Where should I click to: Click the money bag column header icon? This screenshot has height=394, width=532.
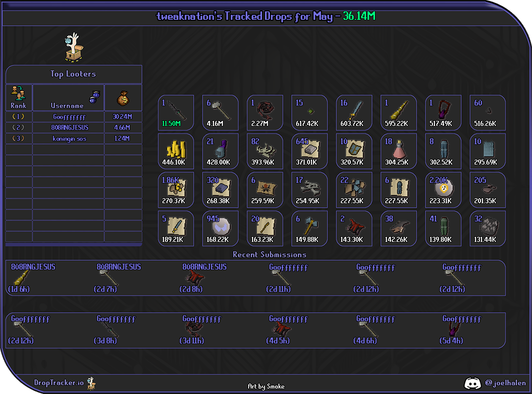point(123,99)
